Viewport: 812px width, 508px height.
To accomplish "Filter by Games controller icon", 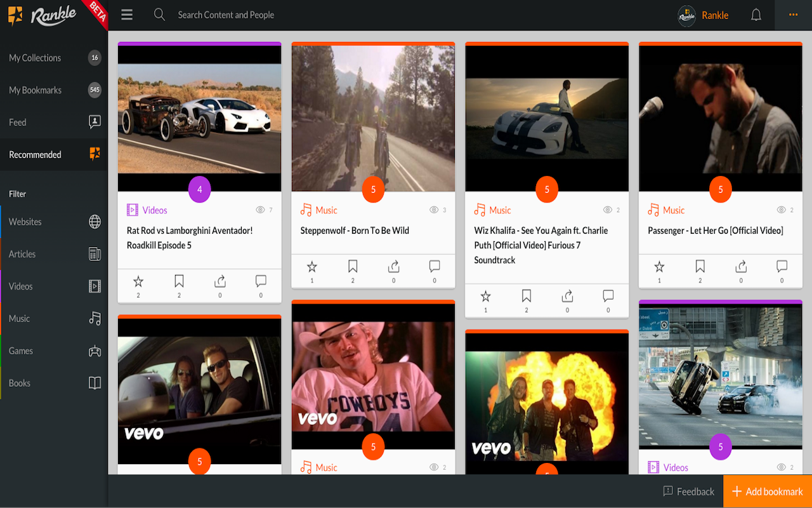I will pyautogui.click(x=95, y=351).
